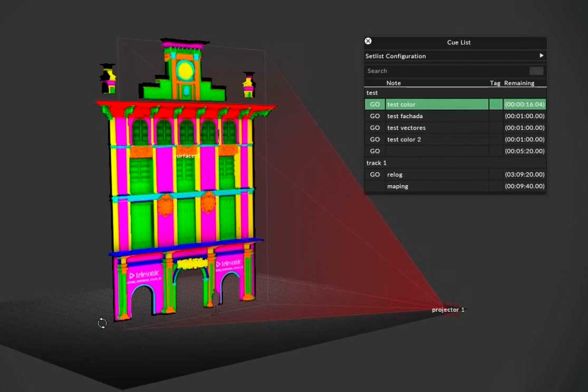Click the Search field in Cue List
The width and height of the screenshot is (588, 392).
click(446, 71)
